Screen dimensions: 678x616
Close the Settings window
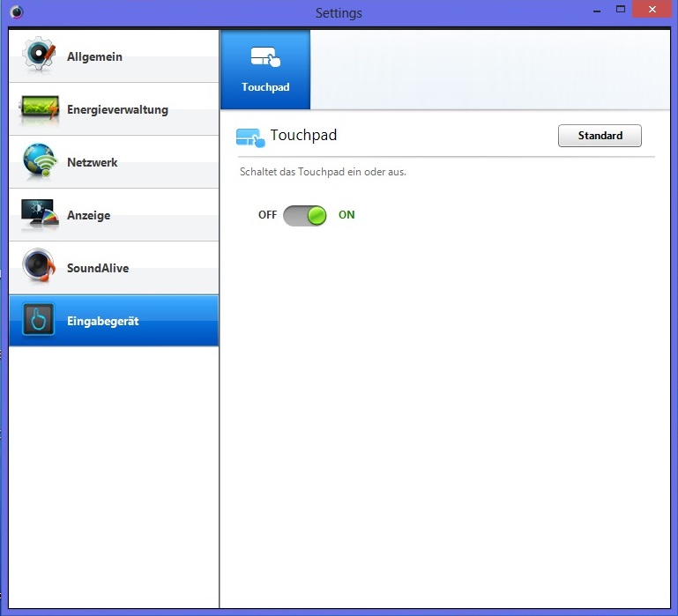pyautogui.click(x=652, y=9)
